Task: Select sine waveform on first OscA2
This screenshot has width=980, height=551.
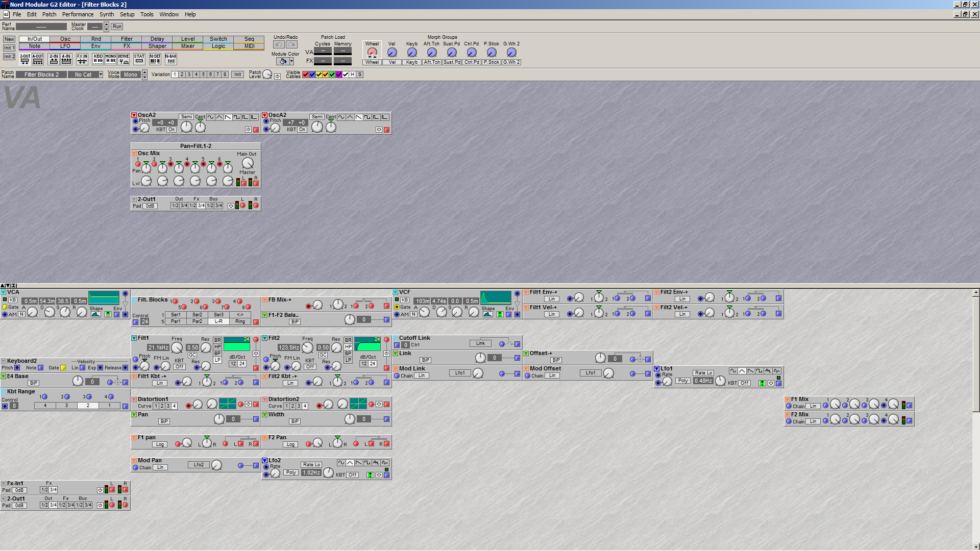Action: [x=211, y=117]
